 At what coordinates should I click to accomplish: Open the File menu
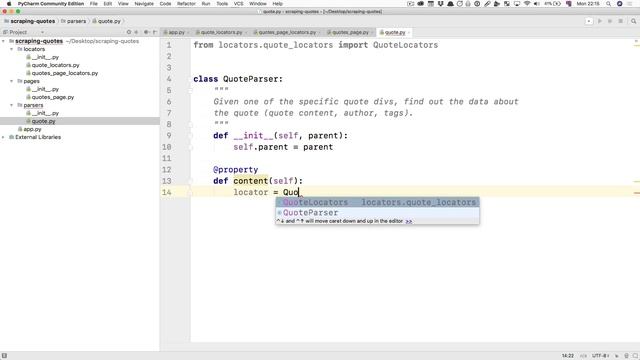pos(93,4)
